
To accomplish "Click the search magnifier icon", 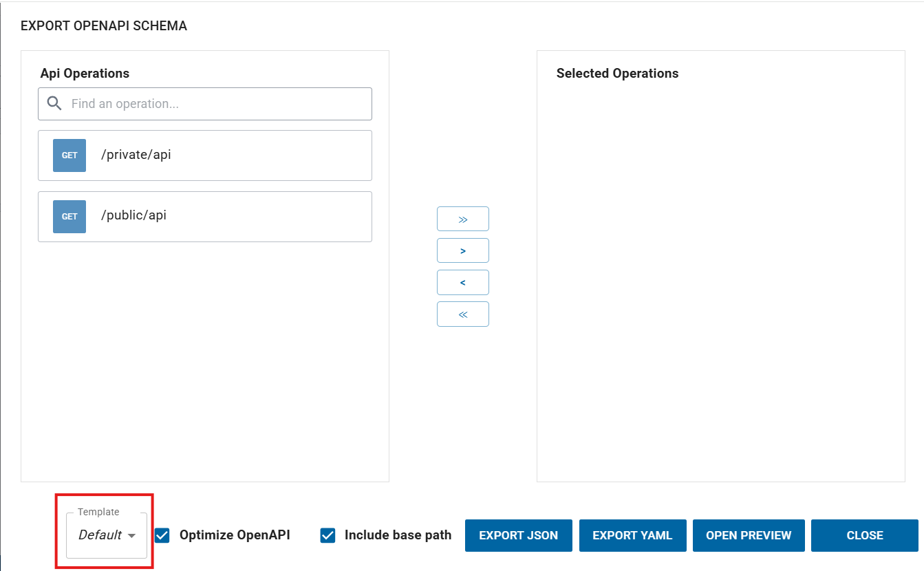I will coord(55,104).
